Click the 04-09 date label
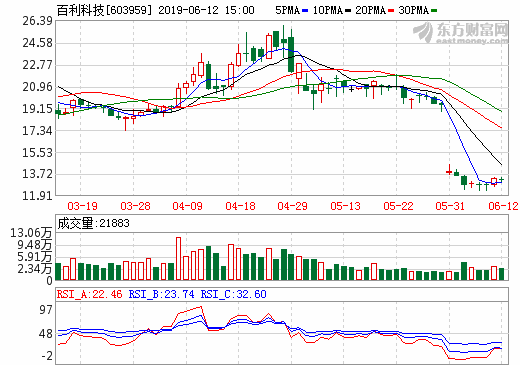The image size is (520, 365). point(187,206)
